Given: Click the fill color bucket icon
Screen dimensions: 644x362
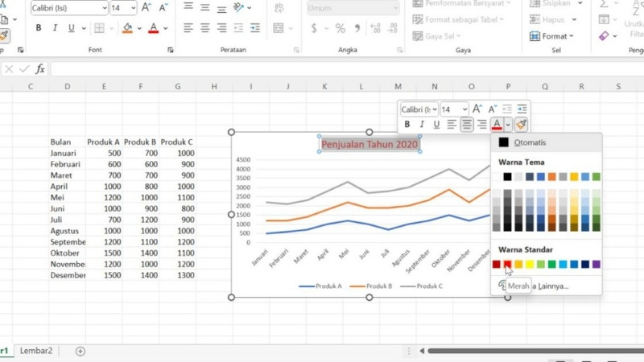Looking at the screenshot, I should point(127,28).
